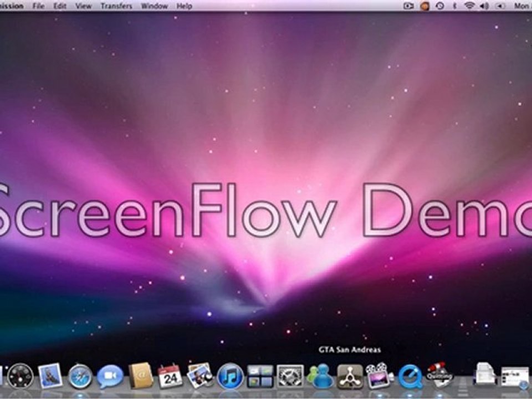The height and width of the screenshot is (399, 532).
Task: Open the Help menu
Action: point(184,6)
